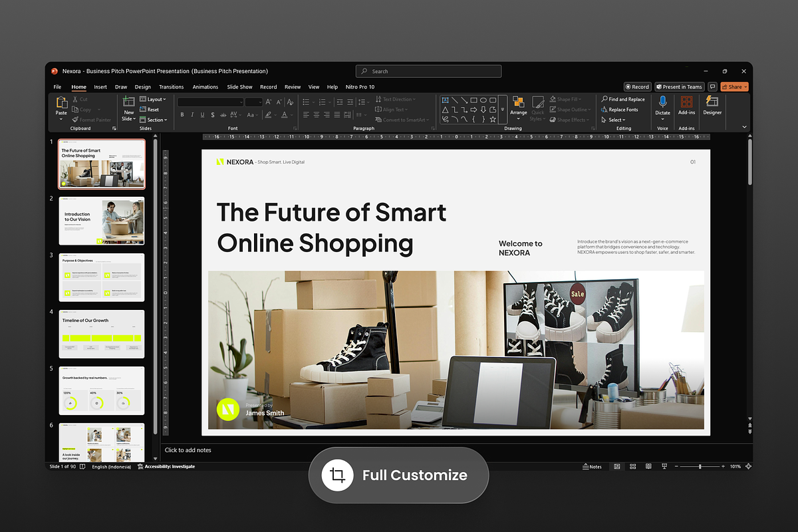The image size is (798, 532).
Task: Insert a rectangle from the shapes gallery
Action: [x=474, y=99]
